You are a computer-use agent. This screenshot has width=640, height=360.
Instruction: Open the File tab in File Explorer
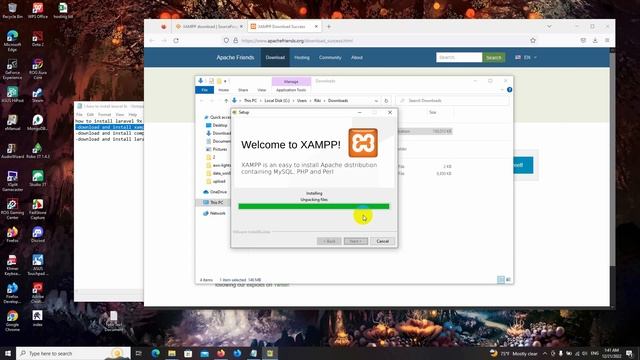[x=204, y=90]
